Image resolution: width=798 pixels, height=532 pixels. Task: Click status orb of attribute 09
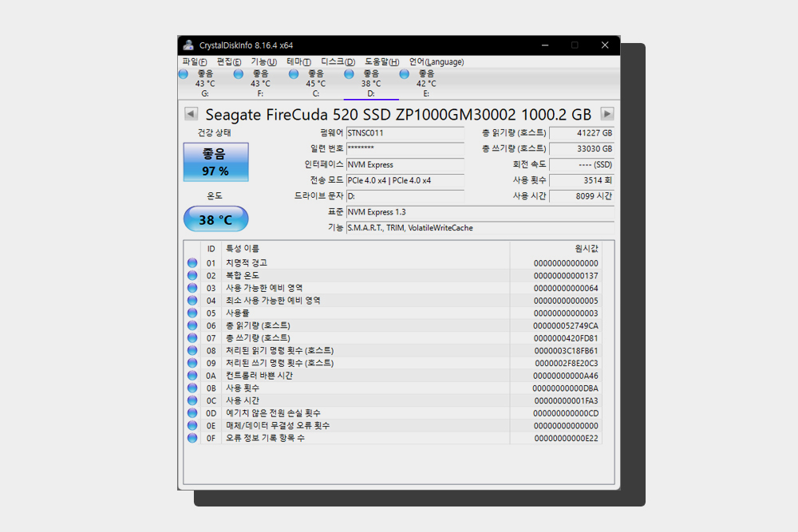tap(192, 363)
